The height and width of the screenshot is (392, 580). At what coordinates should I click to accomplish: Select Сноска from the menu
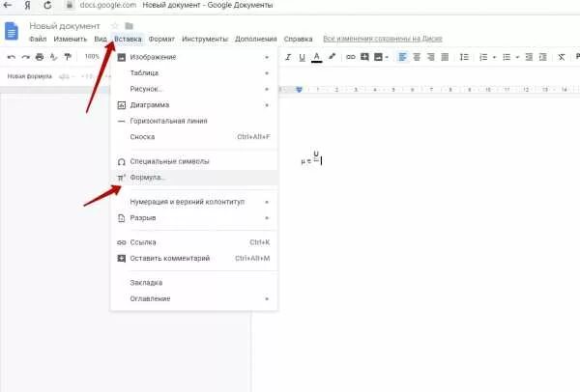(194, 137)
